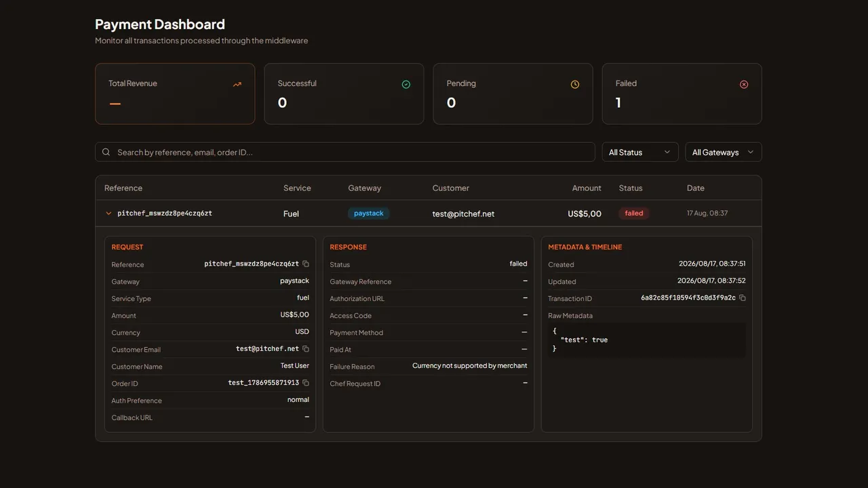The height and width of the screenshot is (488, 868).
Task: Click order ID test_1786955871913 value
Action: pos(263,382)
